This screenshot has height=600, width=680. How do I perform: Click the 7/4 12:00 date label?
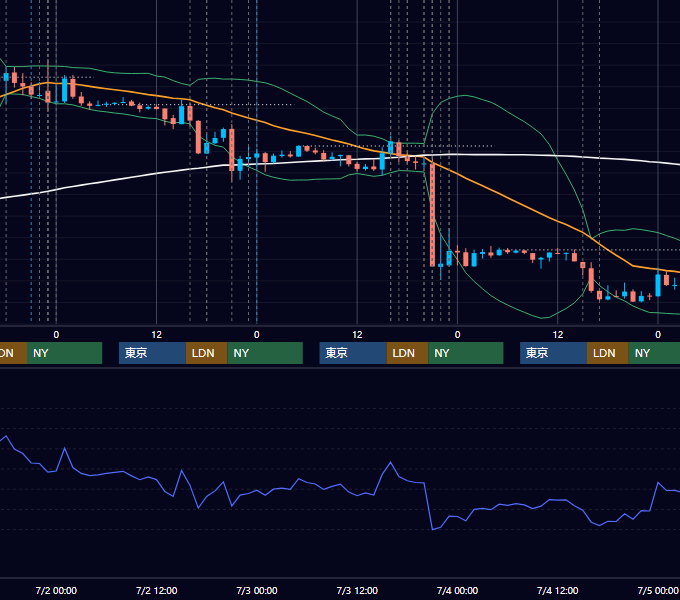click(x=558, y=590)
